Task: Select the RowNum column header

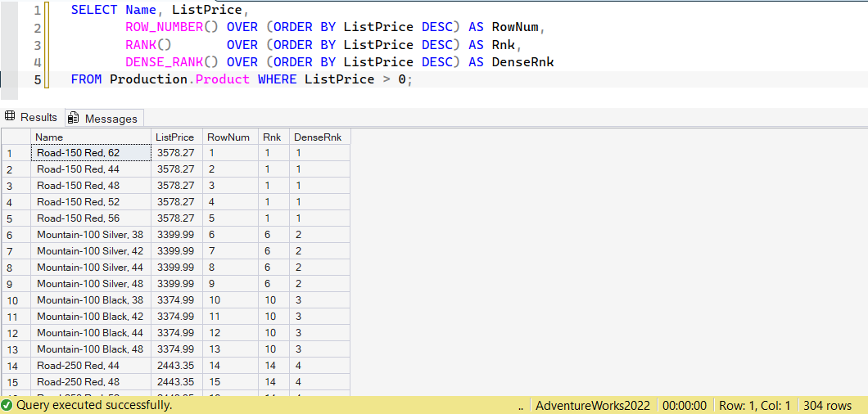Action: point(230,137)
